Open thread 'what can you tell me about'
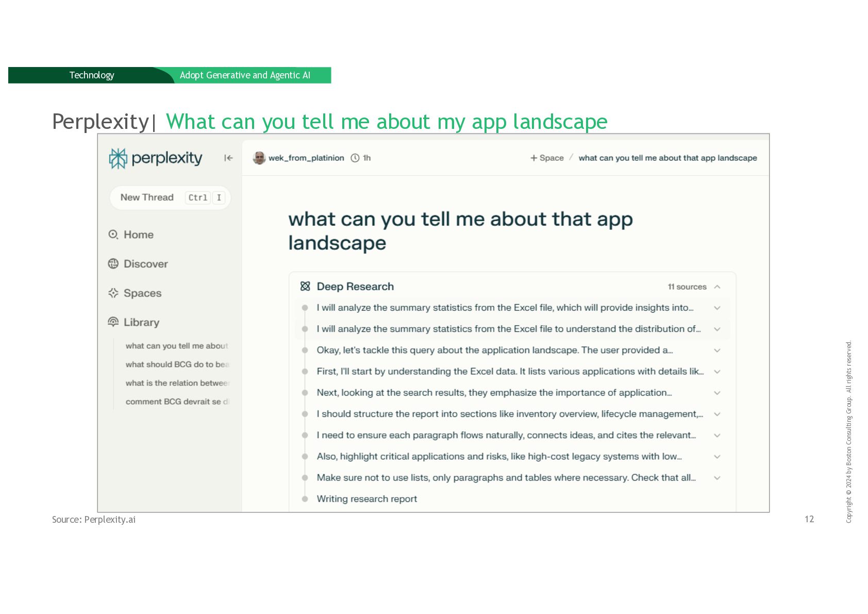 177,346
